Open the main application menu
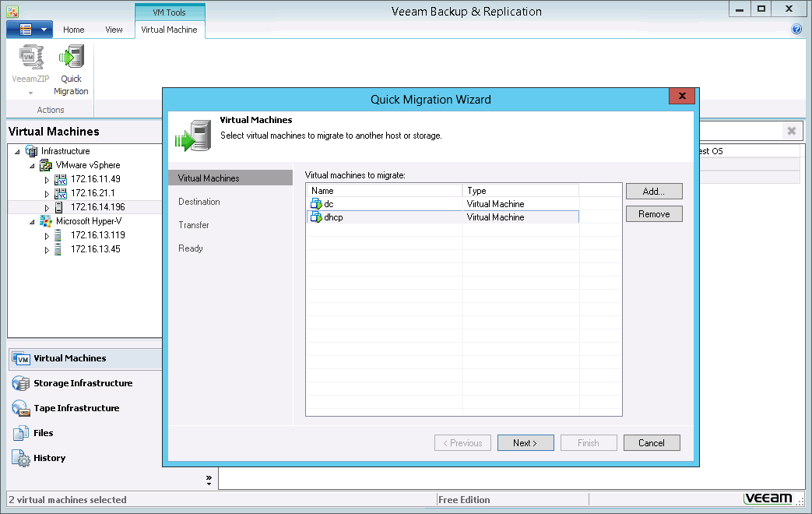Screen dimensions: 812x514 (23, 29)
